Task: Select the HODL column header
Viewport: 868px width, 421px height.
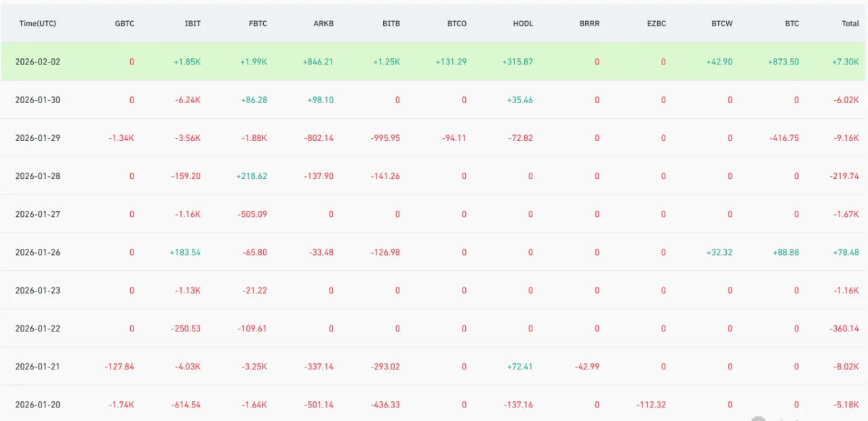Action: coord(523,23)
